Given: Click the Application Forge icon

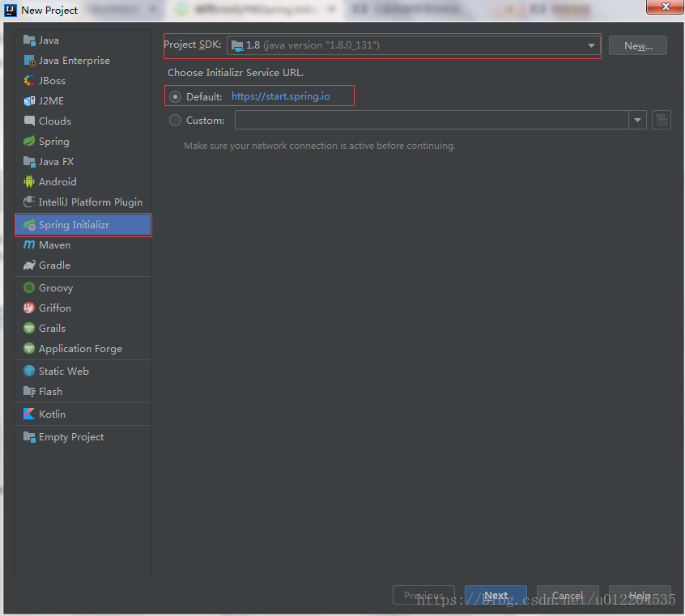Looking at the screenshot, I should click(x=29, y=348).
